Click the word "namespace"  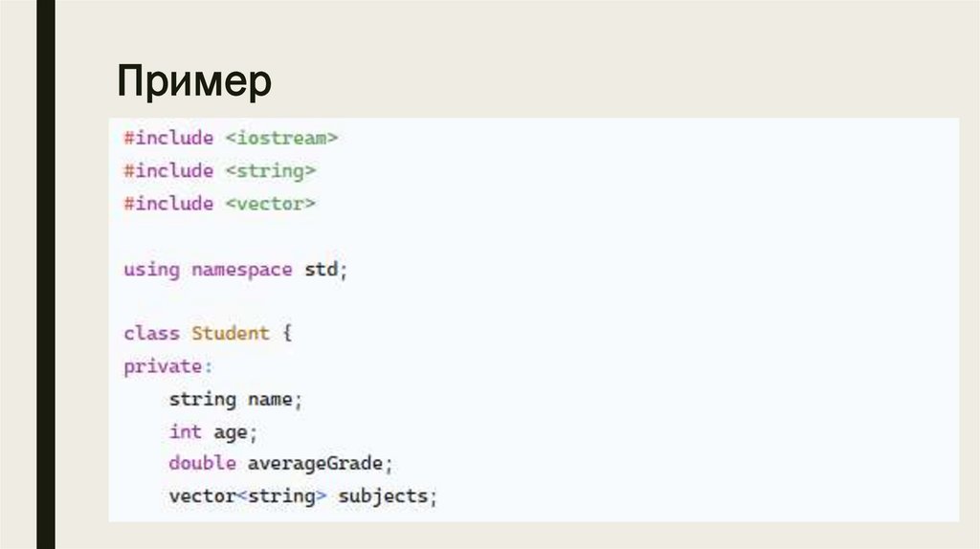point(241,270)
